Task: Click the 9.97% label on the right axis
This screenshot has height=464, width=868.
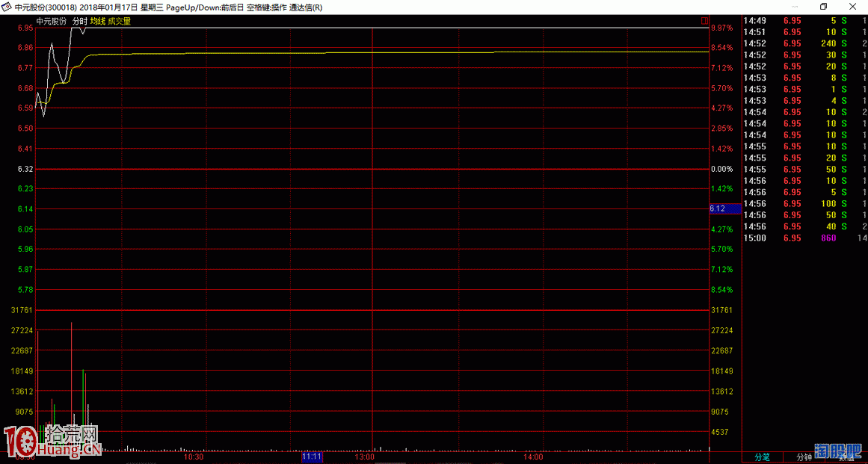Action: tap(722, 28)
